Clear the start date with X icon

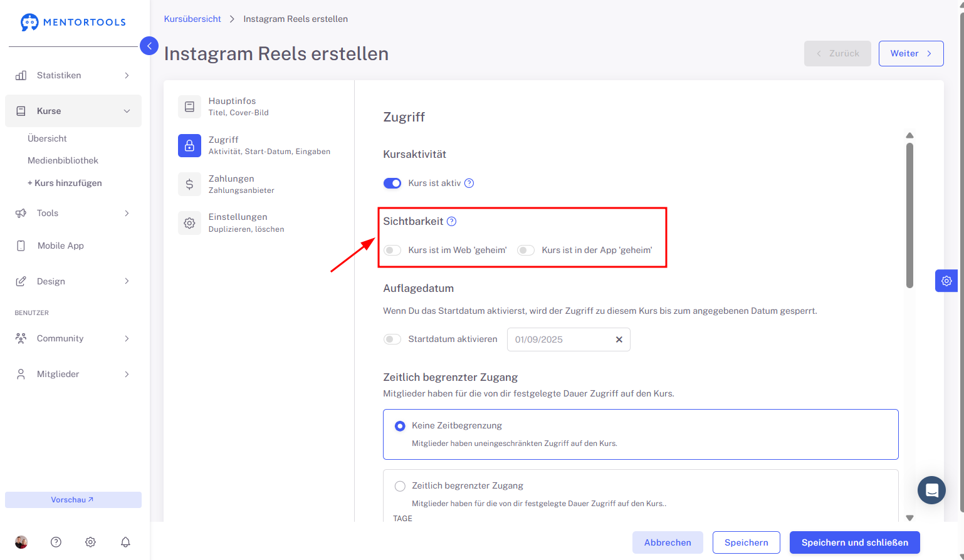tap(619, 340)
